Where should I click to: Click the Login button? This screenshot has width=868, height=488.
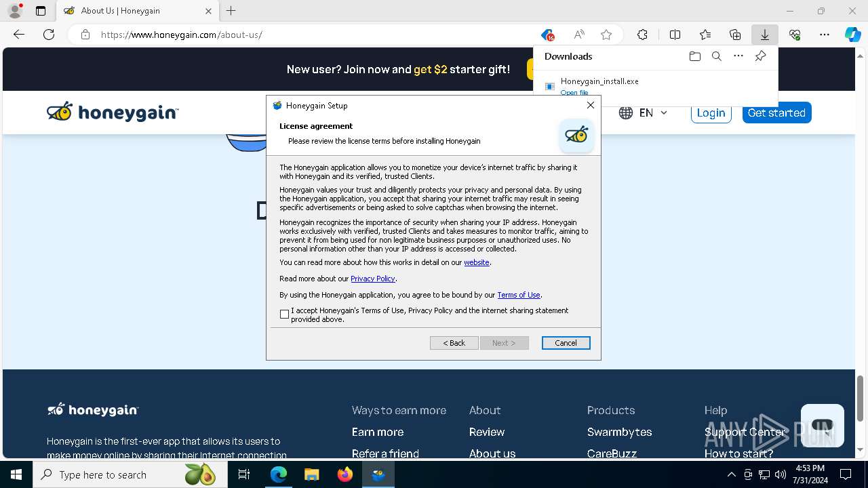click(x=711, y=113)
